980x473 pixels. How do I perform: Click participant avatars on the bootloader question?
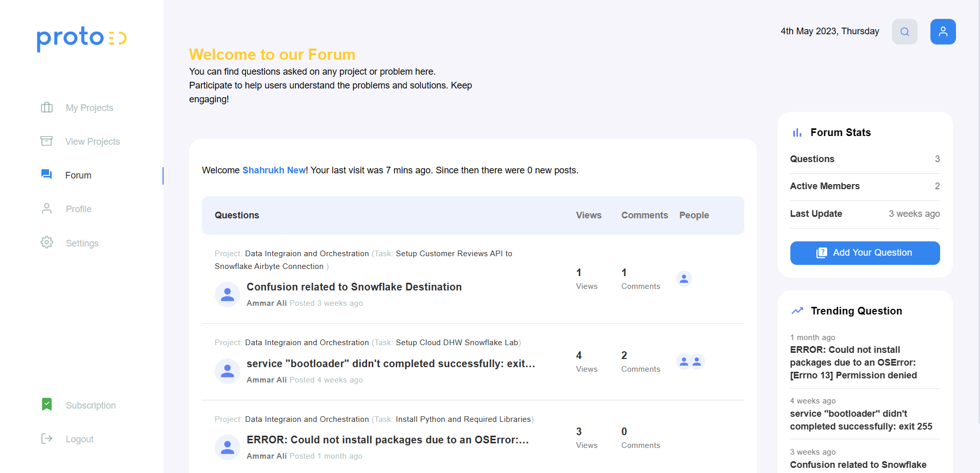(690, 362)
